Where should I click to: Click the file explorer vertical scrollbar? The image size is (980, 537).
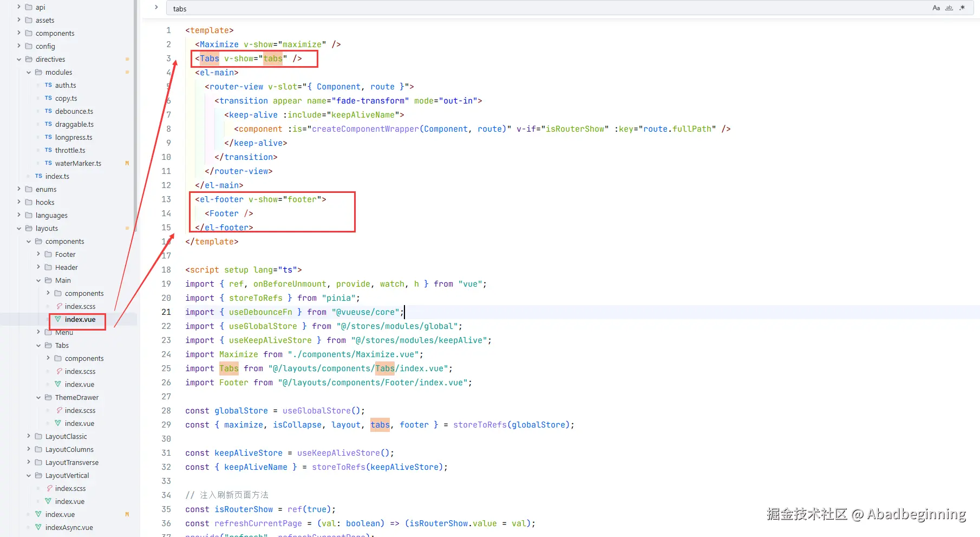coord(135,115)
